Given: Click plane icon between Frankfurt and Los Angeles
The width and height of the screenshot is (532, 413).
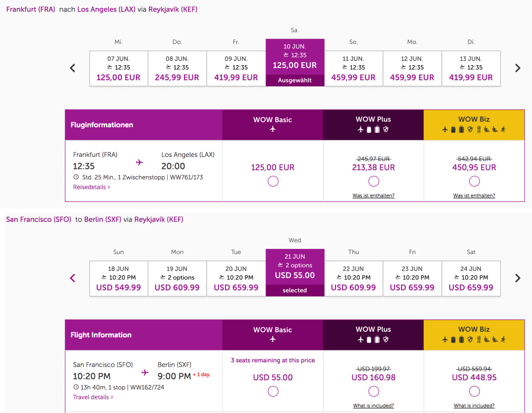Looking at the screenshot, I should (x=140, y=162).
